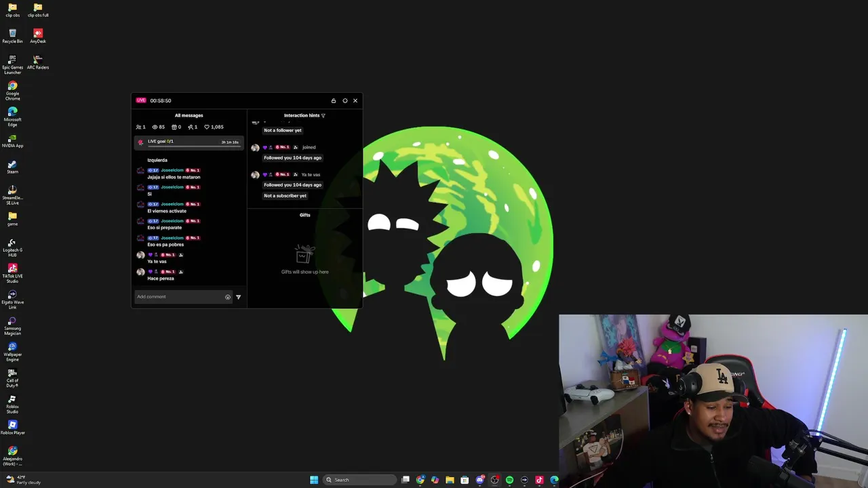Click message 'Eso es pa pobres'
Screen dimensions: 868x488
(x=165, y=245)
